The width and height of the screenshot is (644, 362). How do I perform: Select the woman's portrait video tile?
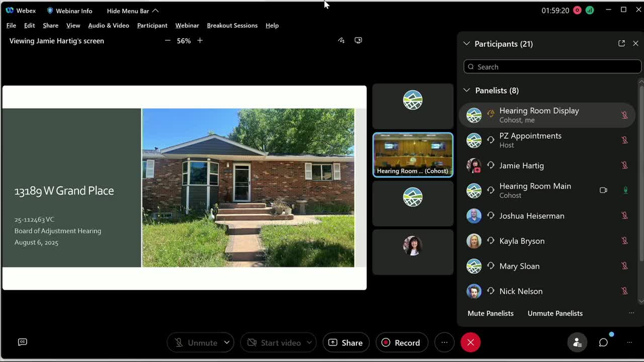[x=413, y=252]
